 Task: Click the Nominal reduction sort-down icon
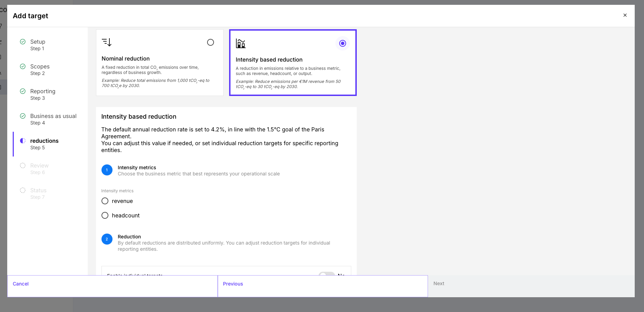(x=107, y=42)
